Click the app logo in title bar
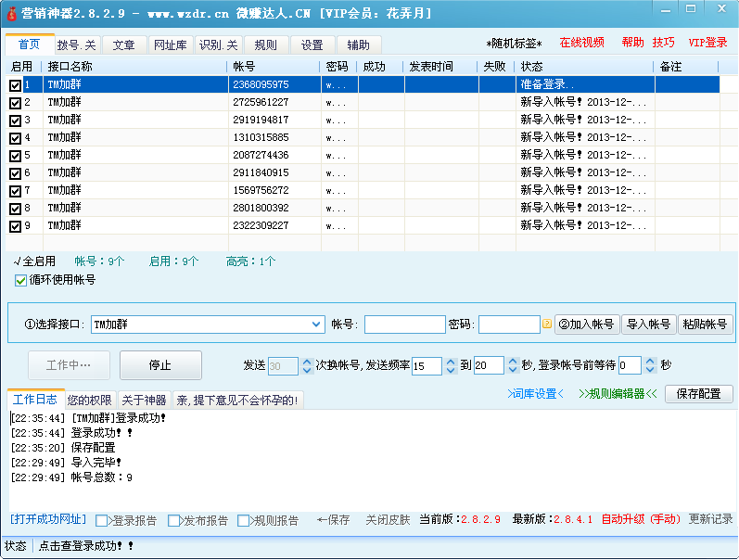 pos(11,11)
